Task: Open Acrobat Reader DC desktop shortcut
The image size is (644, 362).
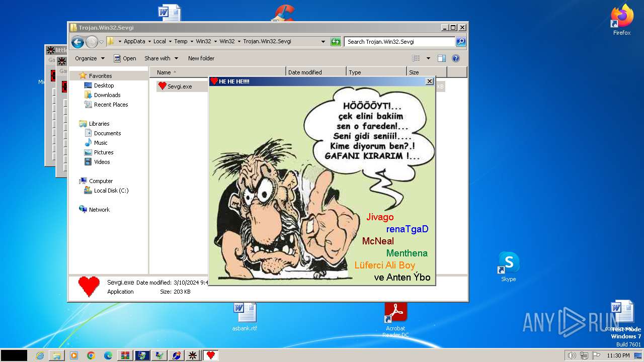Action: coord(395,320)
